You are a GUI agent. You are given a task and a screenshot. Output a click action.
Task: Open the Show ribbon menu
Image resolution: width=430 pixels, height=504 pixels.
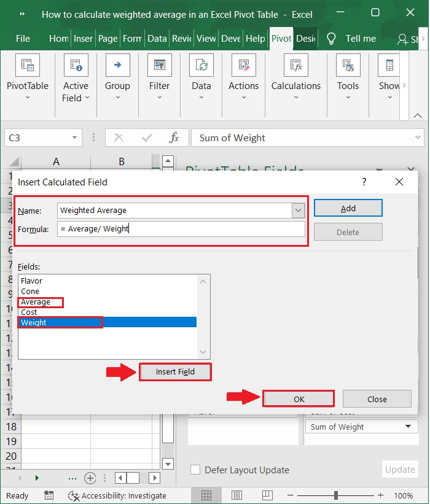389,77
